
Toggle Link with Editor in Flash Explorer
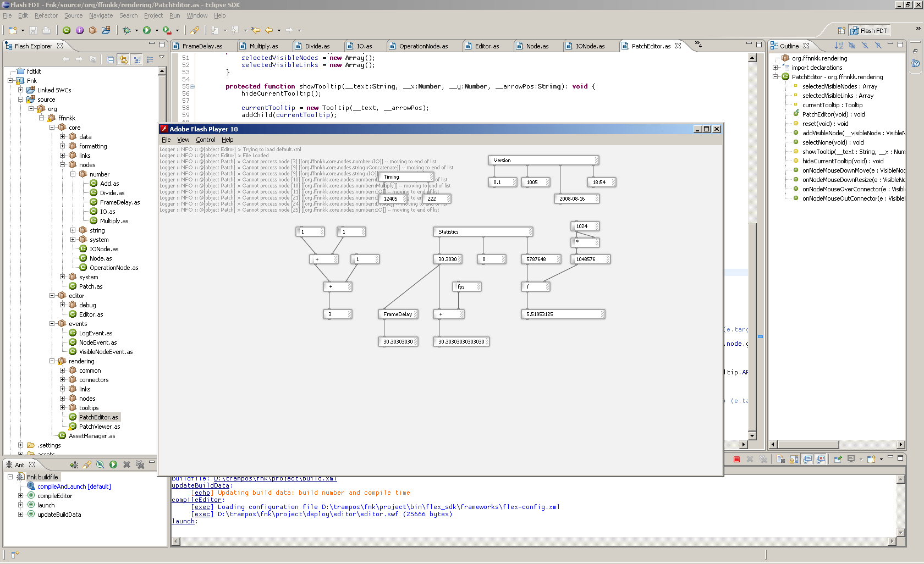[x=124, y=59]
